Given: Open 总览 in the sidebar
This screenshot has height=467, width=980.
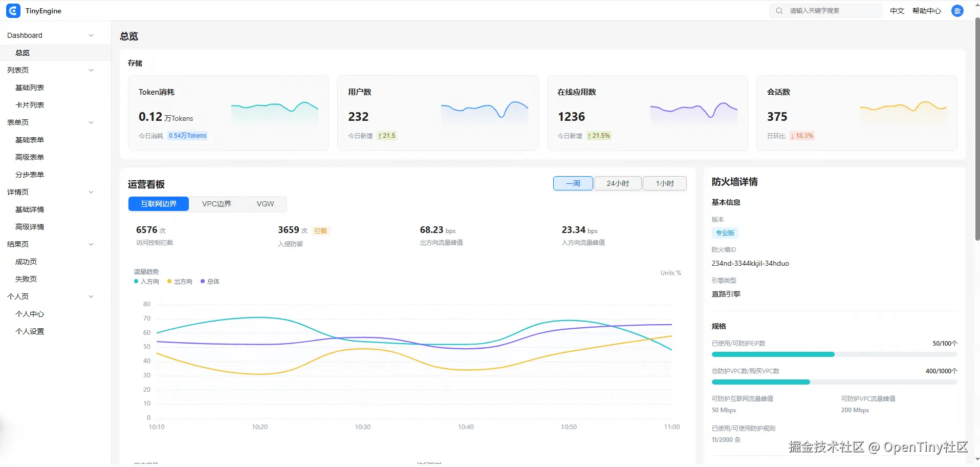Looking at the screenshot, I should 55,53.
